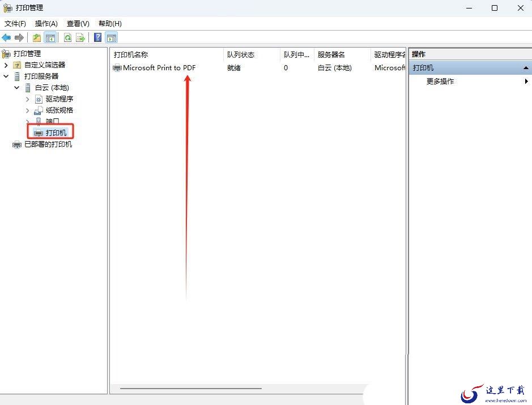Select the 白云 (本地) tree item
The width and height of the screenshot is (532, 405).
[52, 88]
